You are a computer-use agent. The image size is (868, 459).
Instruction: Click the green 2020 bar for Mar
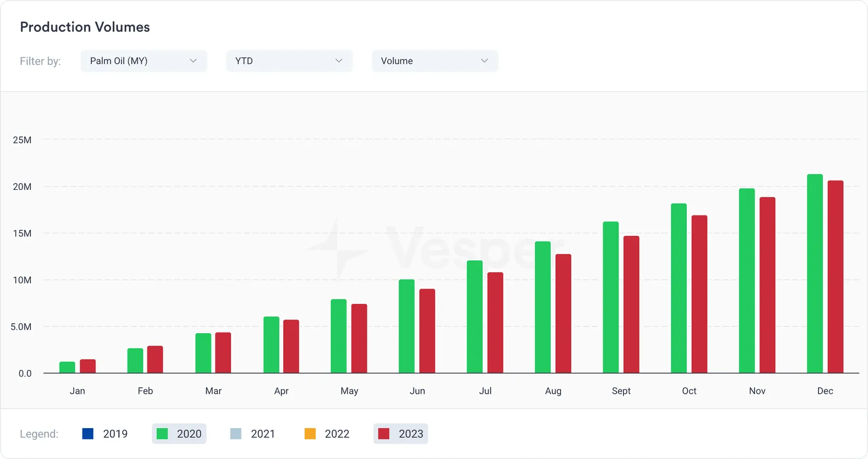pos(203,353)
